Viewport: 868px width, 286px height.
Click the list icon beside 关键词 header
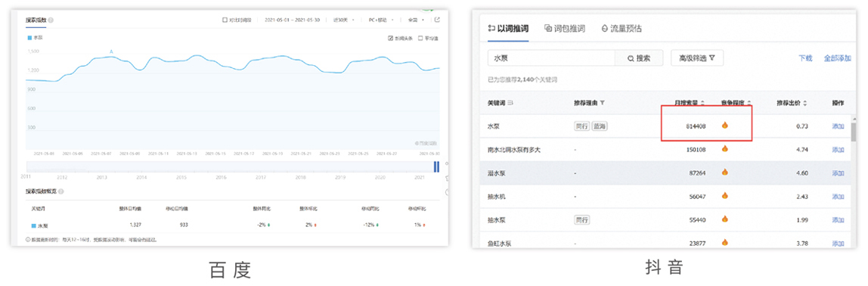point(510,103)
